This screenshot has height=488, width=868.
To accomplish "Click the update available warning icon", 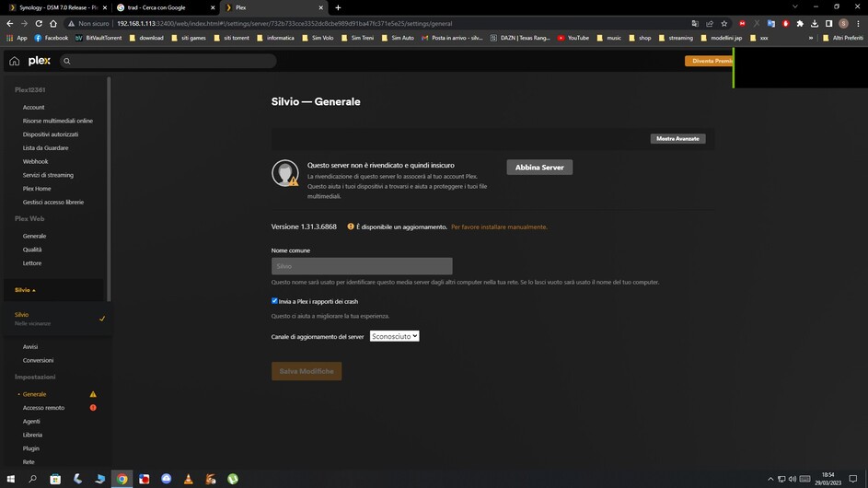I will (x=351, y=227).
